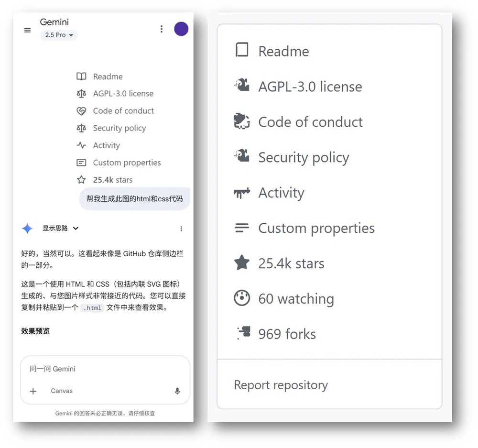
Task: Click the AGPL-3.0 license icon in right panel
Action: (242, 85)
